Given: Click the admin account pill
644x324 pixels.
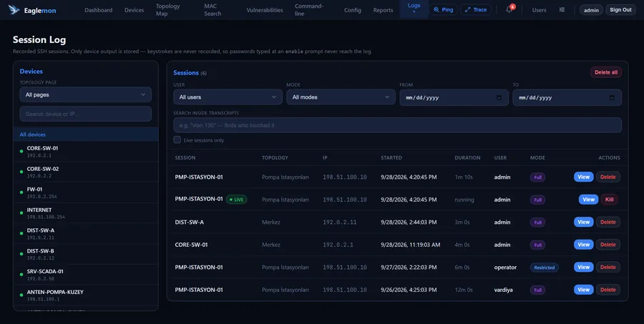Looking at the screenshot, I should tap(591, 10).
